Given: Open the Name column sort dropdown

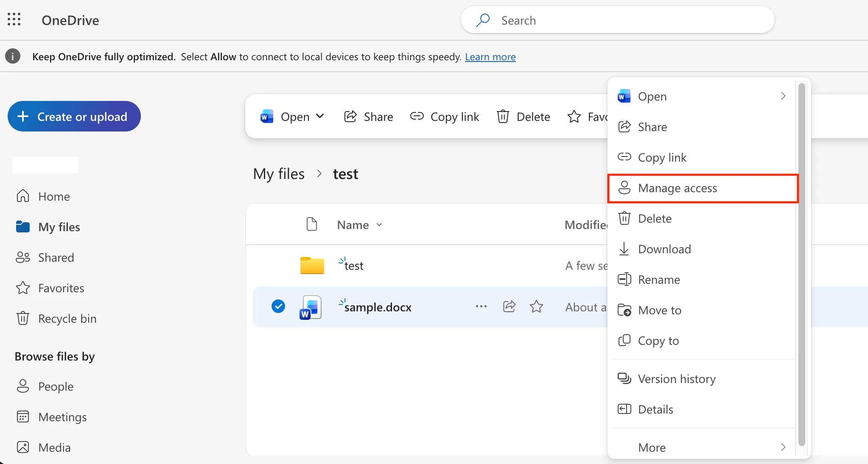Looking at the screenshot, I should [379, 225].
